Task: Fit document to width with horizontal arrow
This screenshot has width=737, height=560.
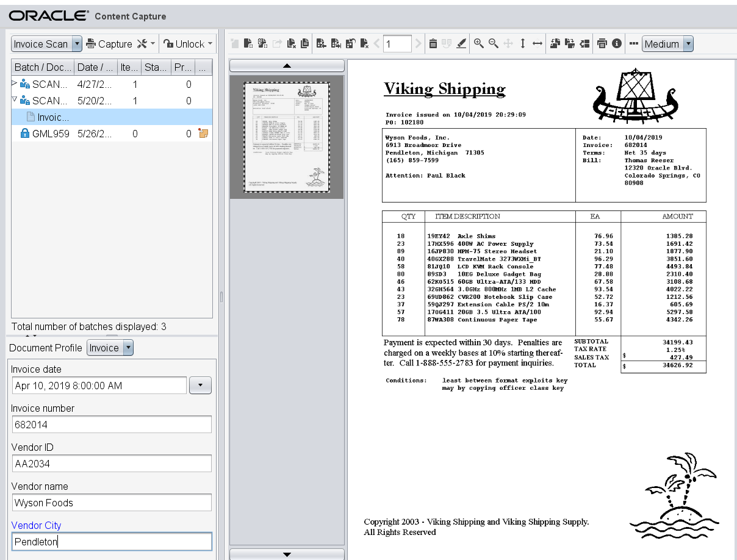Action: click(x=537, y=43)
